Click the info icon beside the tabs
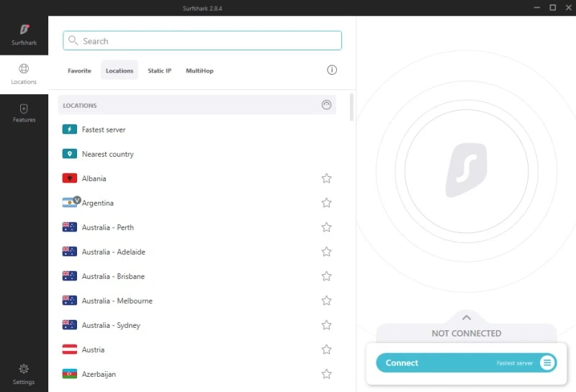Screen dimensions: 576x392 click(x=332, y=70)
